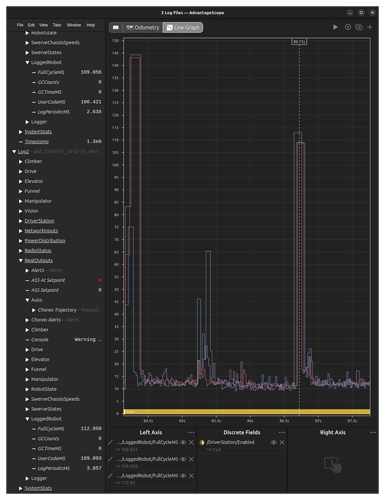Expand the PowerDistribution folder

21,241
